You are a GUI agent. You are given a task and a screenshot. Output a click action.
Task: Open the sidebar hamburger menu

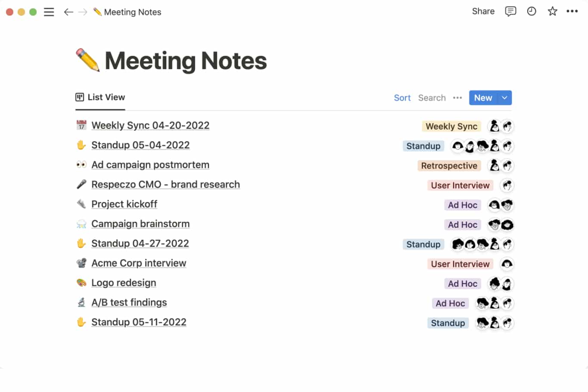(x=49, y=12)
